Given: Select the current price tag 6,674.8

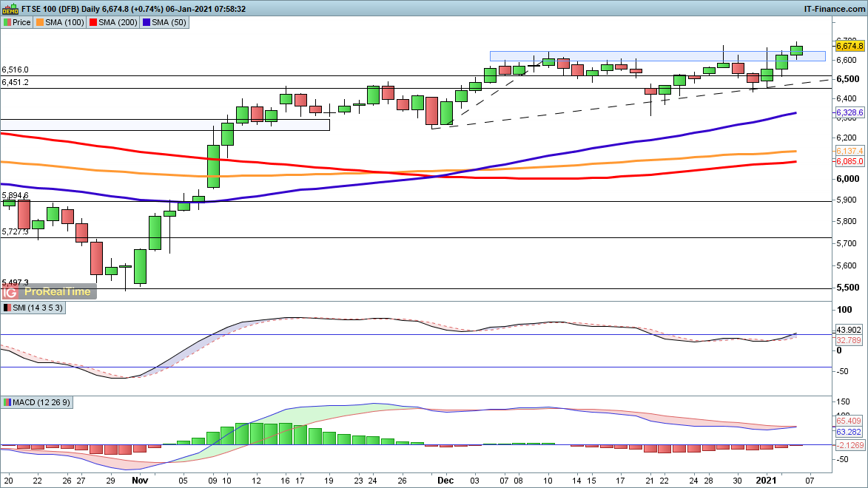Looking at the screenshot, I should 850,46.
